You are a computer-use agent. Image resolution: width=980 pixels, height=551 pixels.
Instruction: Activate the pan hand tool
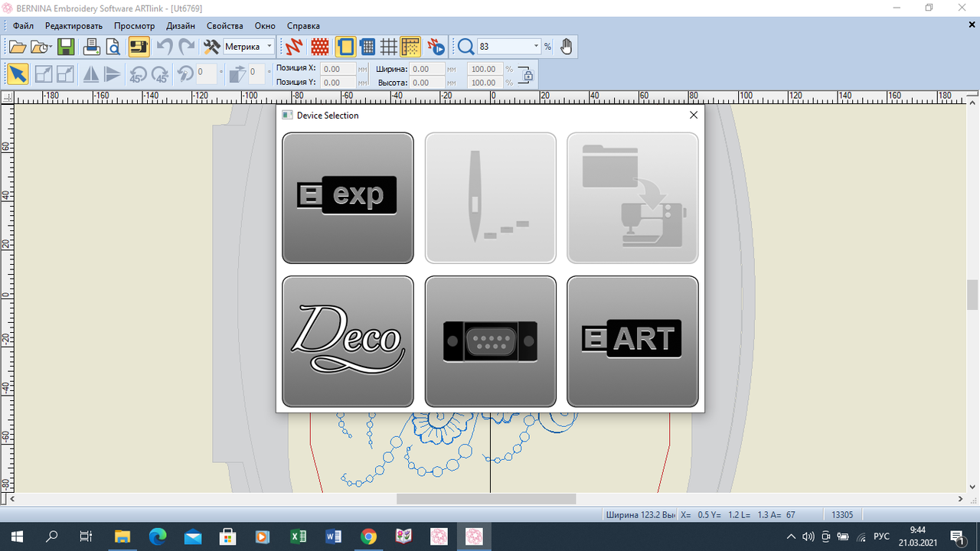(566, 47)
